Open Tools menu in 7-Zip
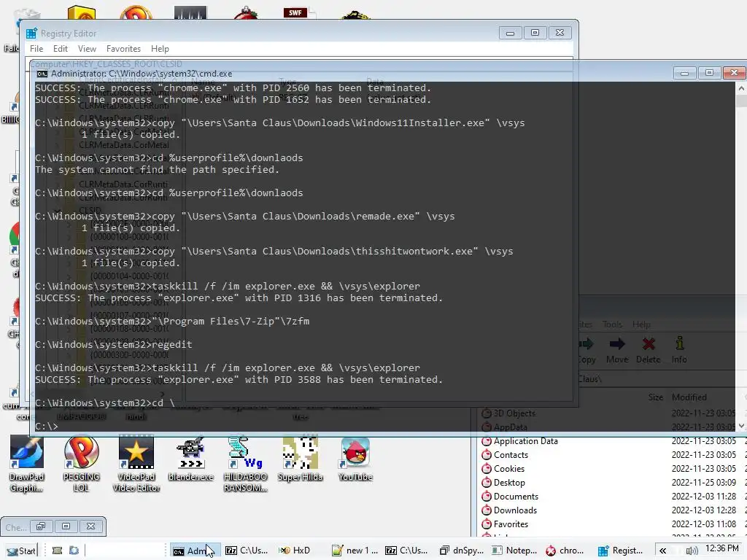The image size is (747, 560). click(x=612, y=324)
